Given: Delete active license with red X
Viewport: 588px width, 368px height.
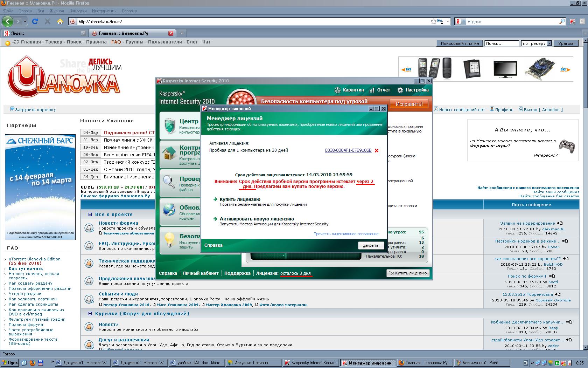Looking at the screenshot, I should [x=377, y=151].
